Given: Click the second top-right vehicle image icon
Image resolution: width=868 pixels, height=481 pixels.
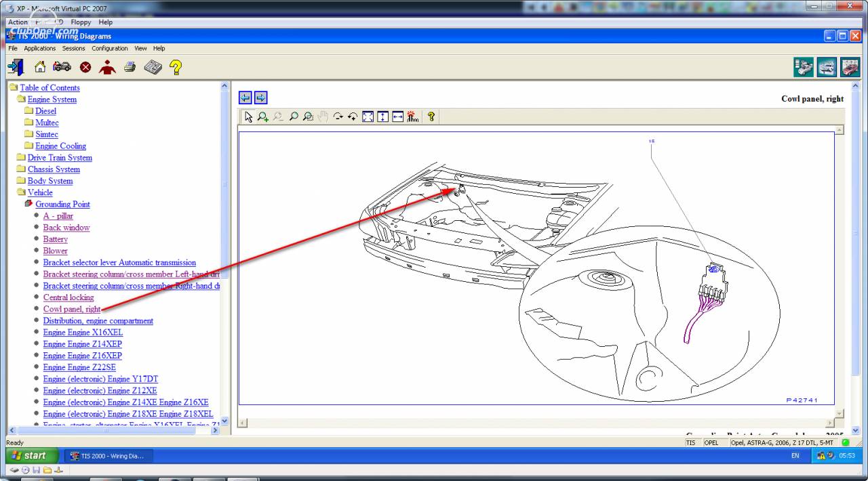Looking at the screenshot, I should coord(827,67).
